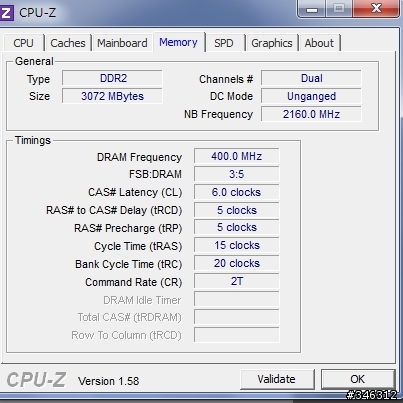Image resolution: width=403 pixels, height=403 pixels.
Task: Click the DC Mode label
Action: click(231, 96)
